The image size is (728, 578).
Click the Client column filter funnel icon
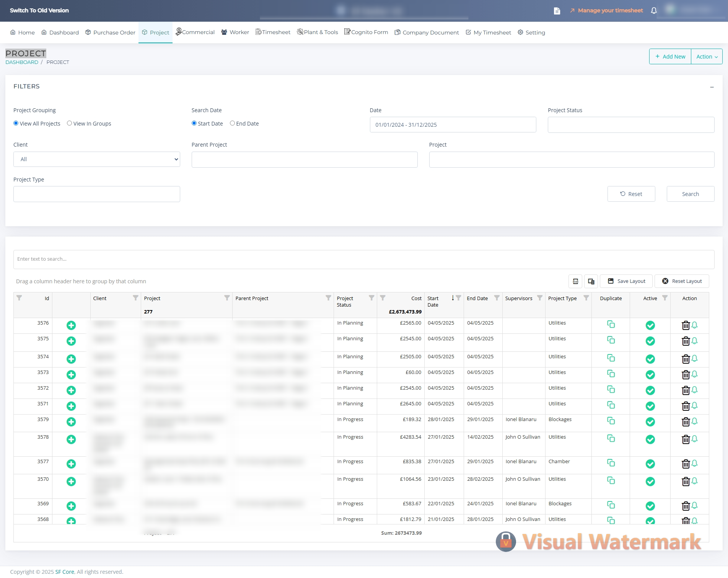pyautogui.click(x=135, y=298)
